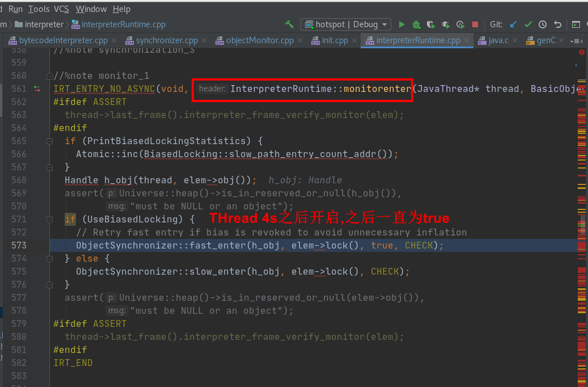Click the interpreterRuntime.cpp breadcrumb
Image resolution: width=588 pixels, height=387 pixels.
(x=119, y=24)
